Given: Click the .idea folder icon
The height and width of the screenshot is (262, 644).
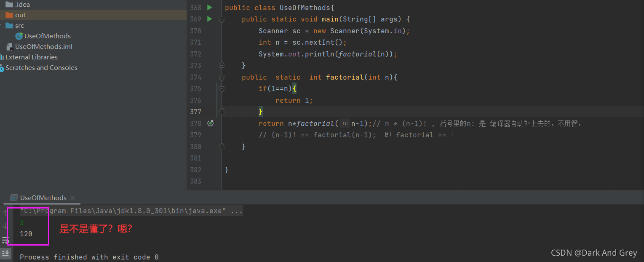Looking at the screenshot, I should [x=9, y=5].
